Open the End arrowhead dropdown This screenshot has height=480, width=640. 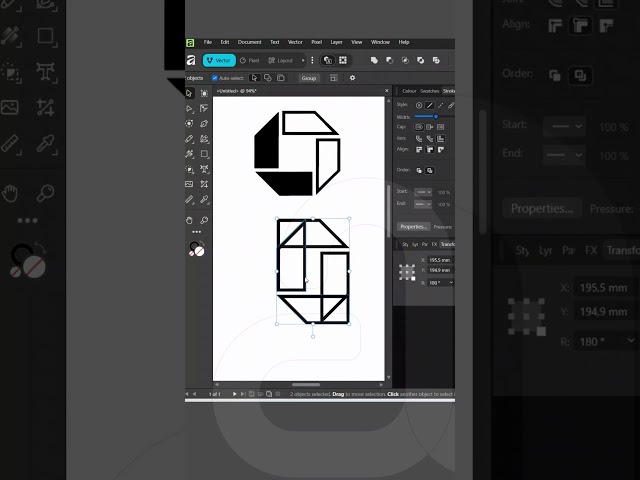423,204
